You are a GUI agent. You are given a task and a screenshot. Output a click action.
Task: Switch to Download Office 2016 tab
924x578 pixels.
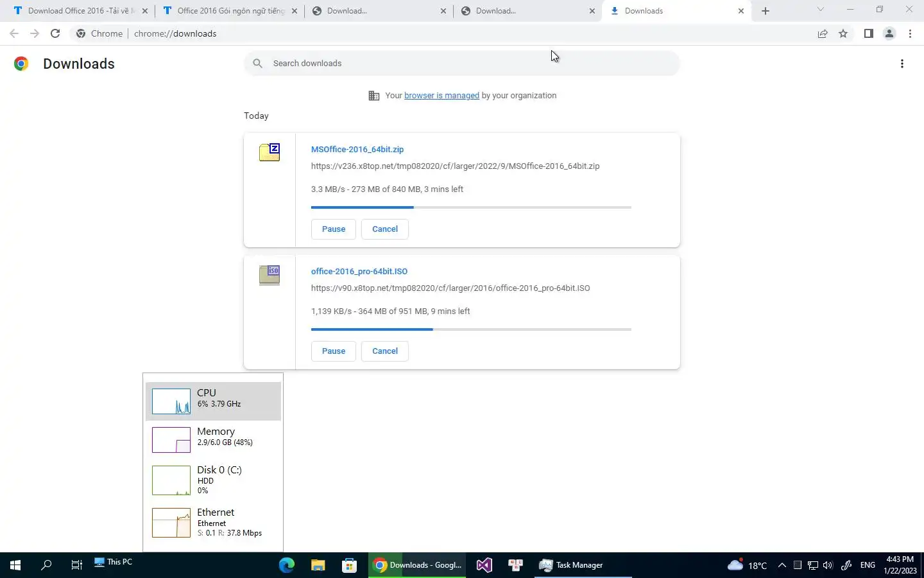tap(80, 11)
